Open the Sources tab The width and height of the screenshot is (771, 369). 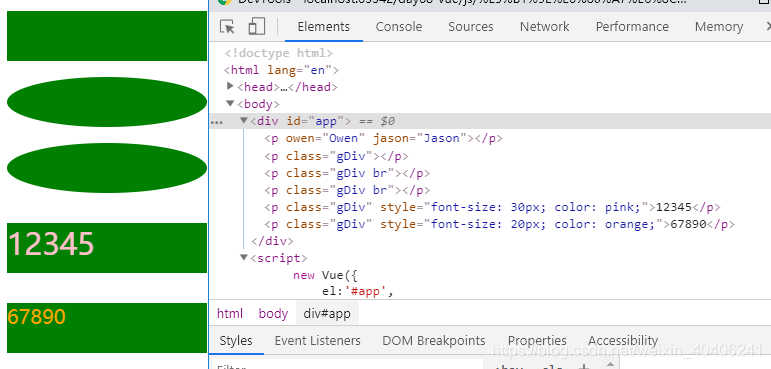tap(471, 27)
